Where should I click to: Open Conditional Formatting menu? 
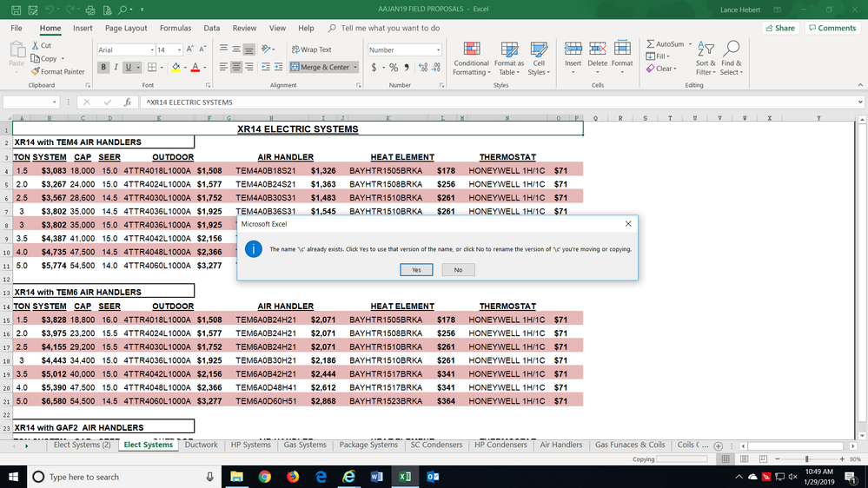point(471,58)
